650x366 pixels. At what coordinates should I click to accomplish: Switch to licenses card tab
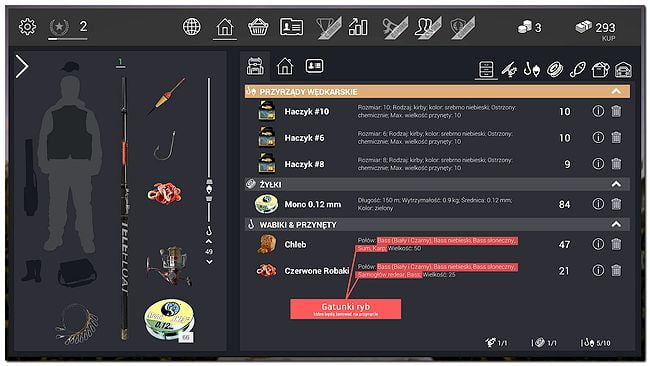(315, 66)
